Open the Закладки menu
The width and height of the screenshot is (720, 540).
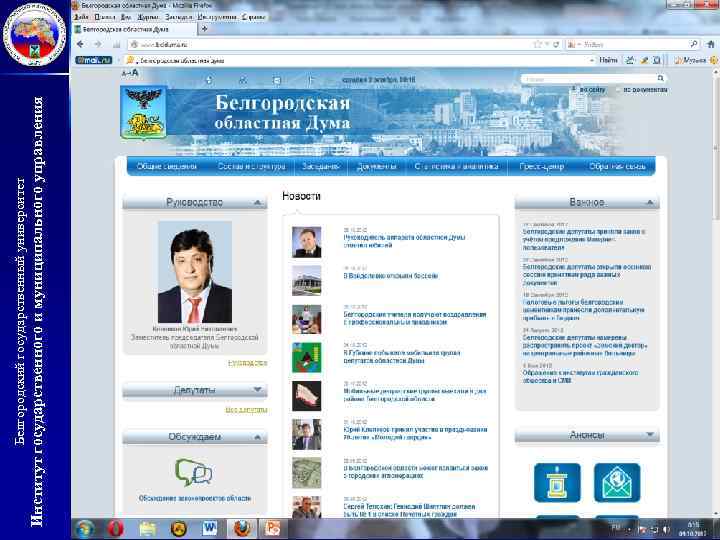coord(179,17)
